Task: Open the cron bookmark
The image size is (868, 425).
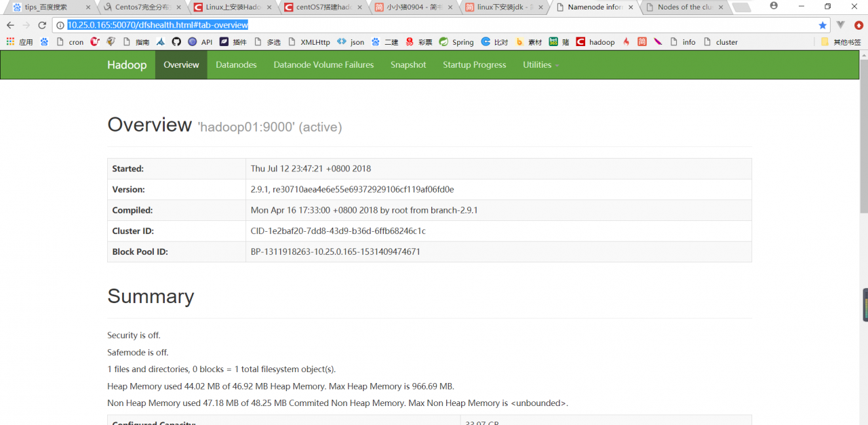Action: coord(71,42)
